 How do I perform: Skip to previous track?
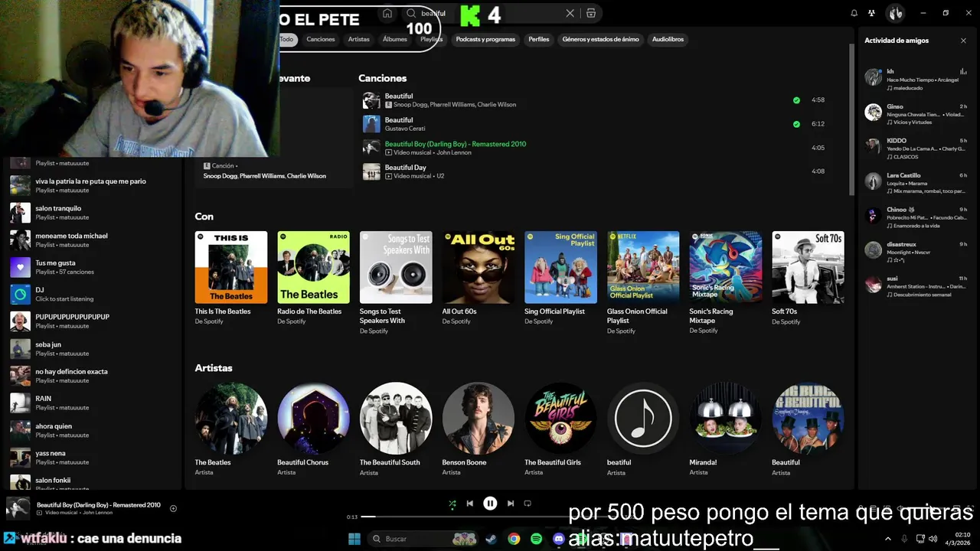(x=470, y=504)
